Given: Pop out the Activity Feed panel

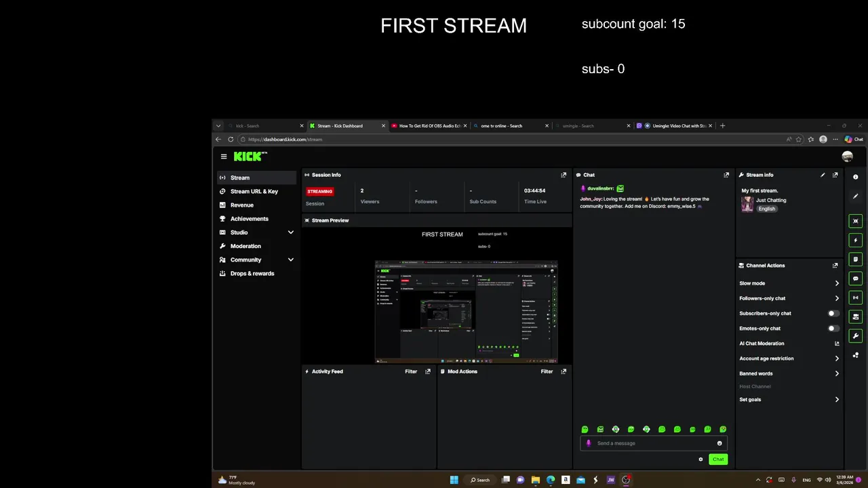Looking at the screenshot, I should coord(428,371).
